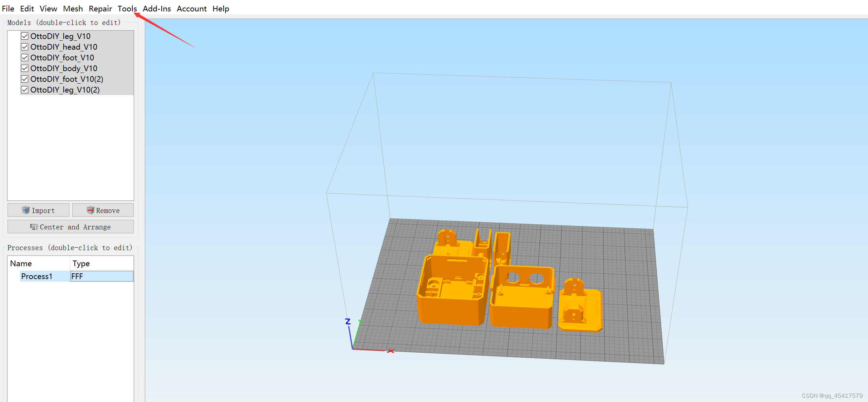Open the Repair menu
This screenshot has width=868, height=402.
[x=100, y=9]
